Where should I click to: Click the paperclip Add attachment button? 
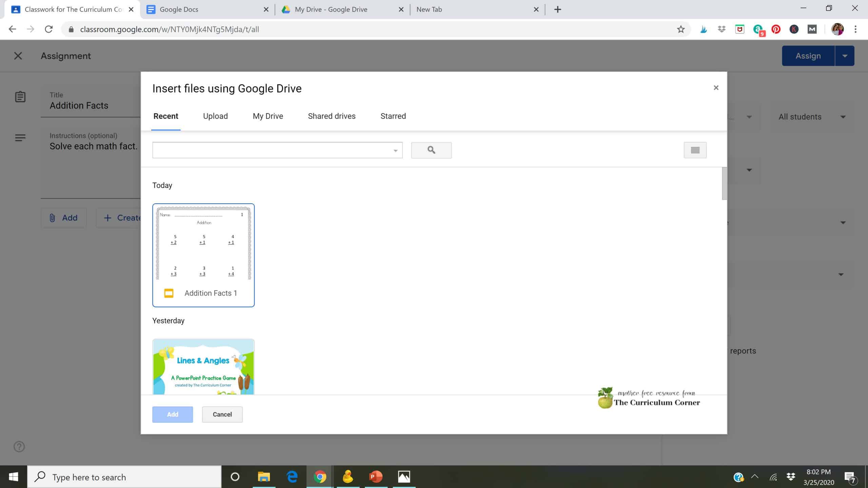point(64,218)
